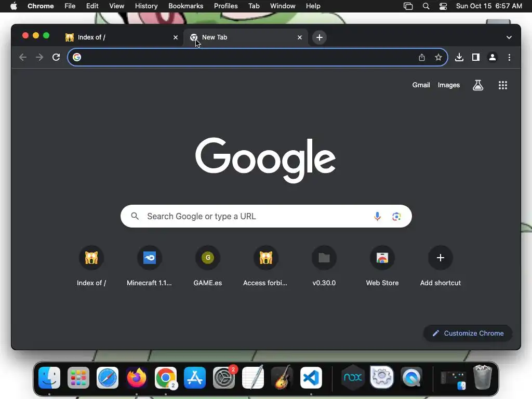Launch Safari from the Dock

click(108, 378)
